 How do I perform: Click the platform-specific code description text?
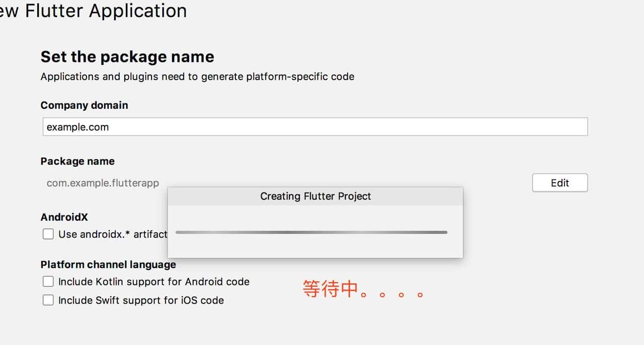197,77
